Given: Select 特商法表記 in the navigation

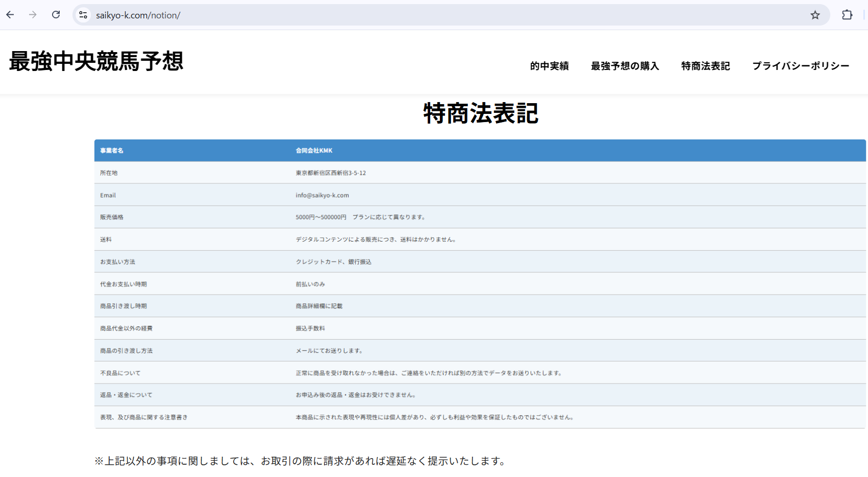Looking at the screenshot, I should tap(705, 66).
